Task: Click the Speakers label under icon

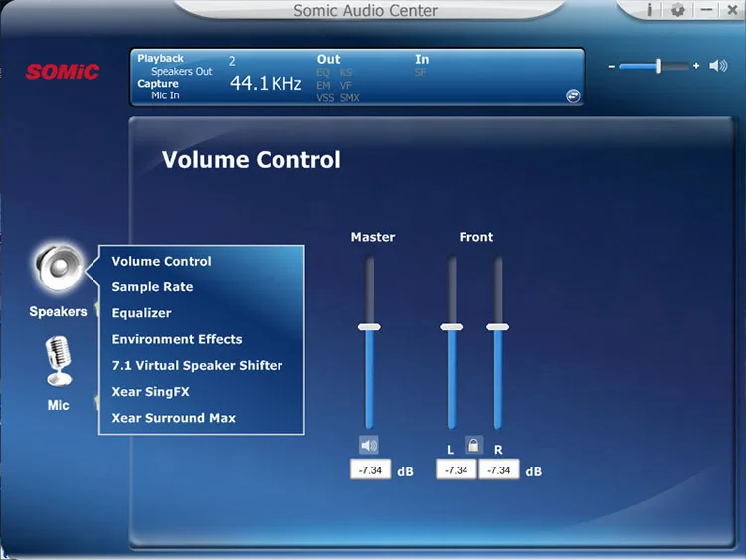Action: [x=58, y=311]
